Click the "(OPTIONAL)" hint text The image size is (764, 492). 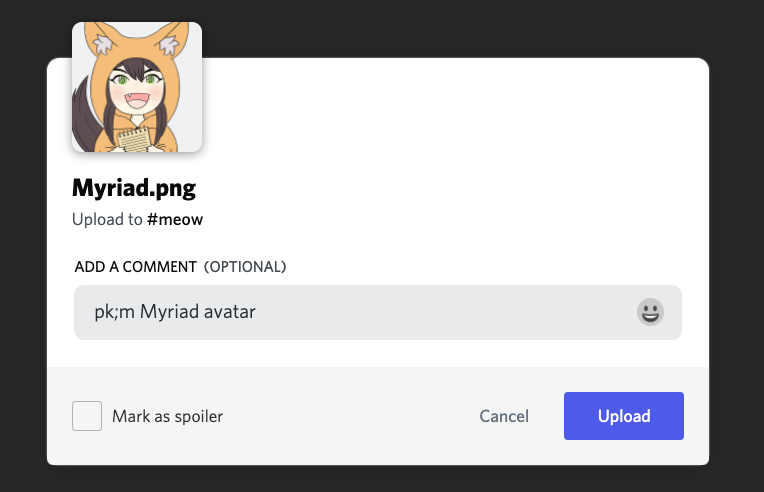(245, 267)
